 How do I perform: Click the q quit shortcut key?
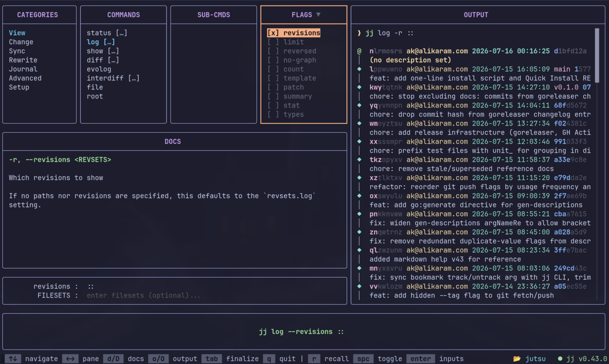click(x=269, y=359)
